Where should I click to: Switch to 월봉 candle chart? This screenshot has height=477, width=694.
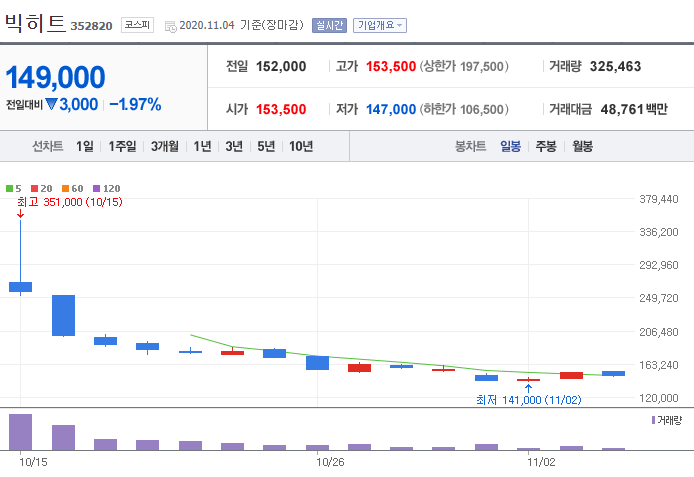(x=582, y=146)
